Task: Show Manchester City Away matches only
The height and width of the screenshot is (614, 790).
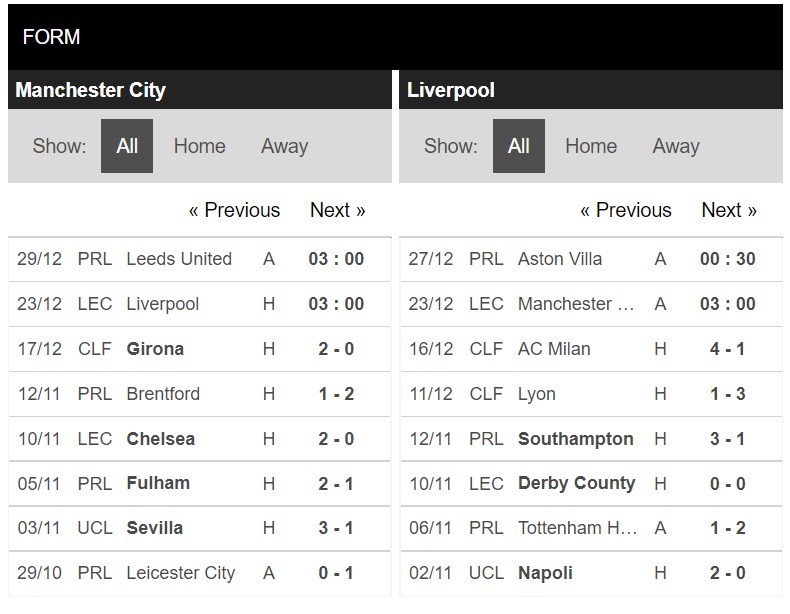Action: click(284, 146)
